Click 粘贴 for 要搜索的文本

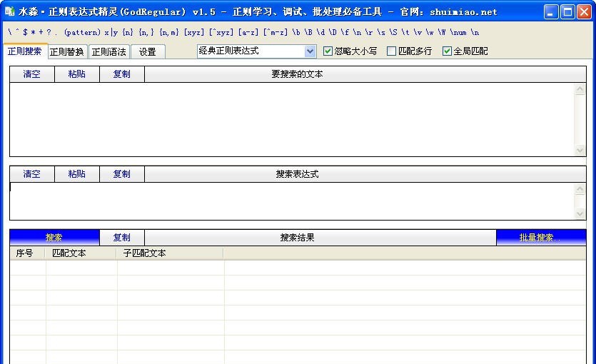tap(77, 74)
